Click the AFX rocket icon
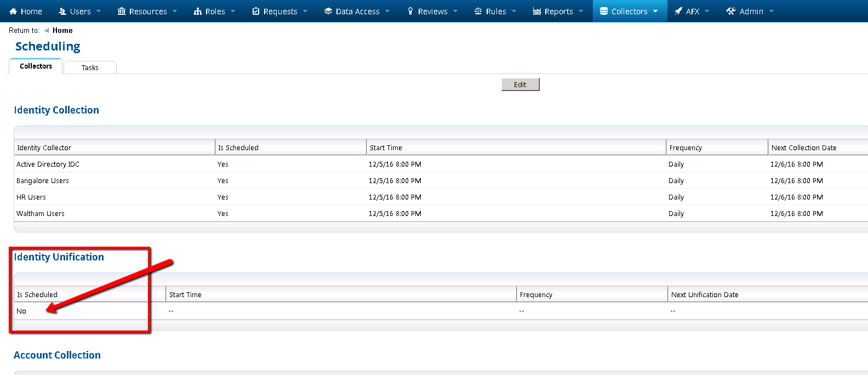 click(678, 12)
